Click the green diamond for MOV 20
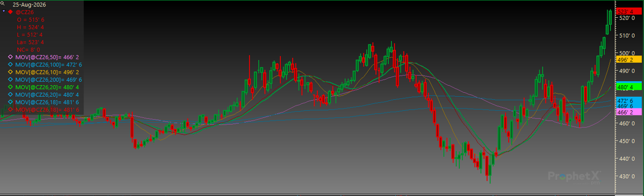 coord(10,87)
